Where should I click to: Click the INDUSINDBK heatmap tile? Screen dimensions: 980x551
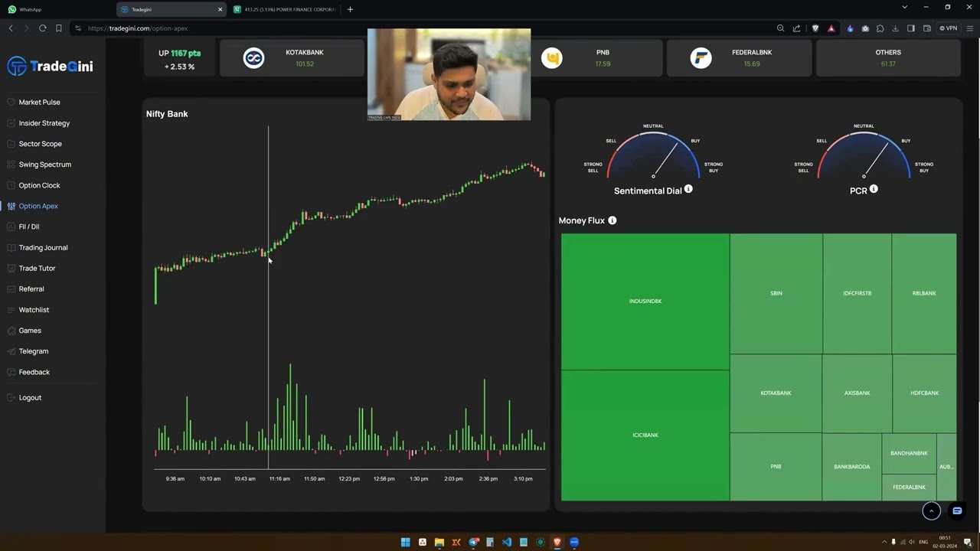tap(645, 302)
